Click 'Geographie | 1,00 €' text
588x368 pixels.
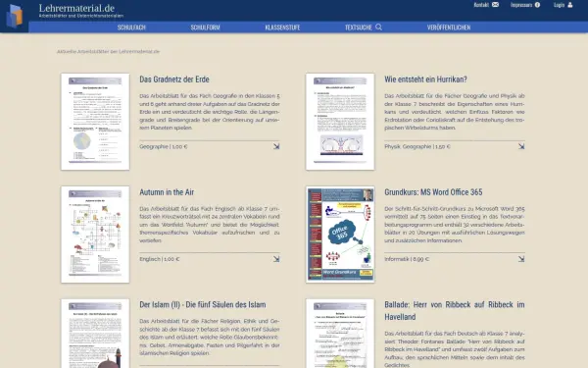click(164, 146)
